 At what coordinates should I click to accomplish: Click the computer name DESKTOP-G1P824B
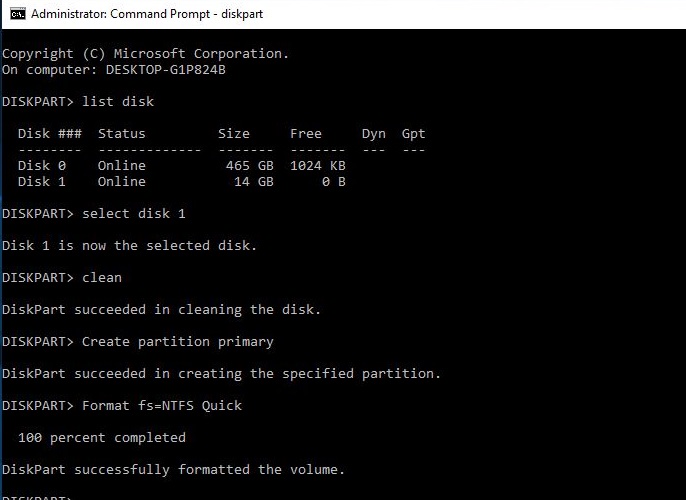coord(166,70)
